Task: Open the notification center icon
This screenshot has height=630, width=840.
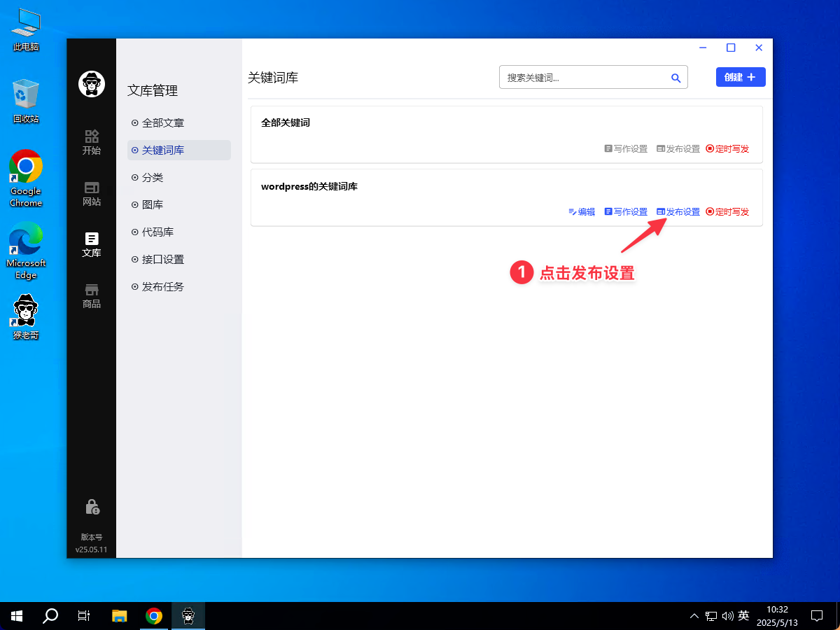Action: click(817, 616)
